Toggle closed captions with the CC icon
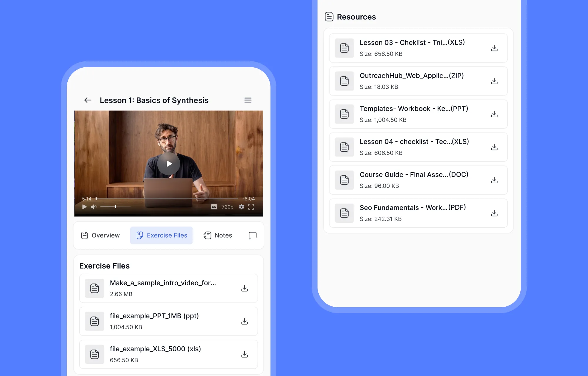 click(x=214, y=207)
